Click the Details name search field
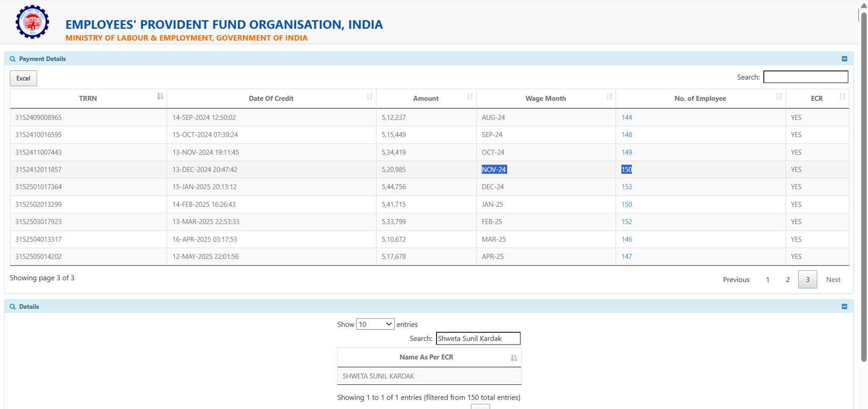The width and height of the screenshot is (868, 409). [478, 339]
